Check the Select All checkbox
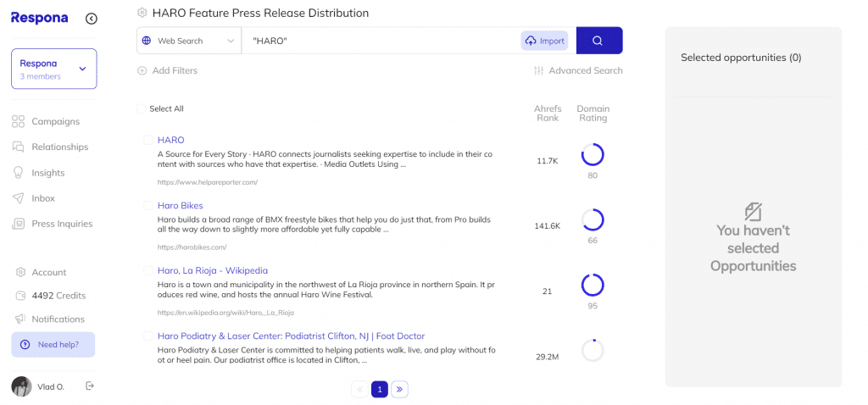Viewport: 868px width, 405px height. click(x=141, y=108)
